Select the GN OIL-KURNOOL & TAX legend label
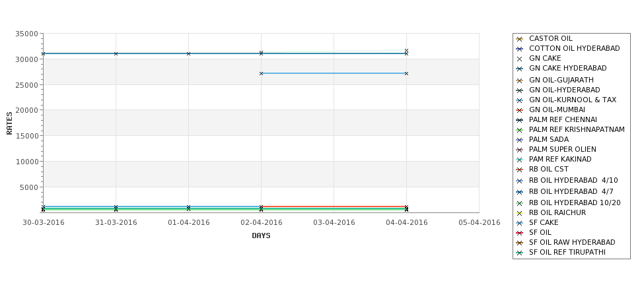Screen dimensions: 644x283 coord(573,100)
